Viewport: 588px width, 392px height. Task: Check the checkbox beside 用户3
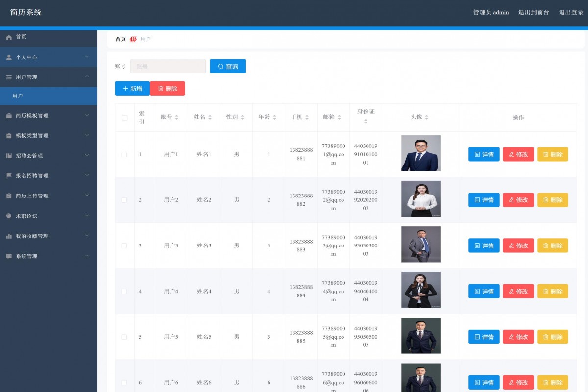124,245
